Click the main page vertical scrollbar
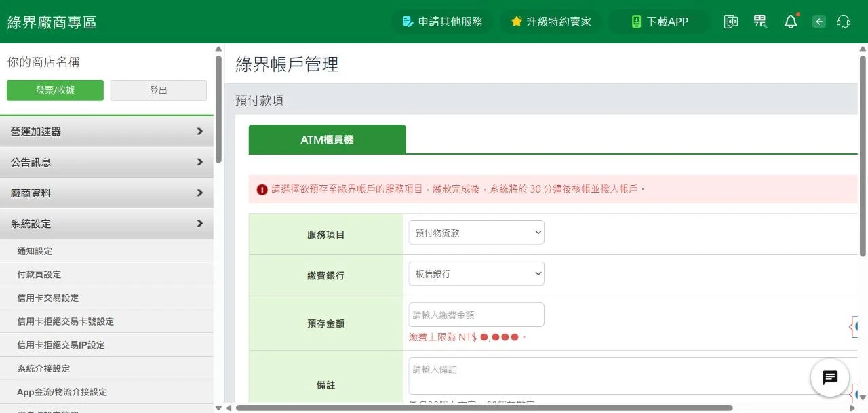The width and height of the screenshot is (868, 413). tap(863, 155)
